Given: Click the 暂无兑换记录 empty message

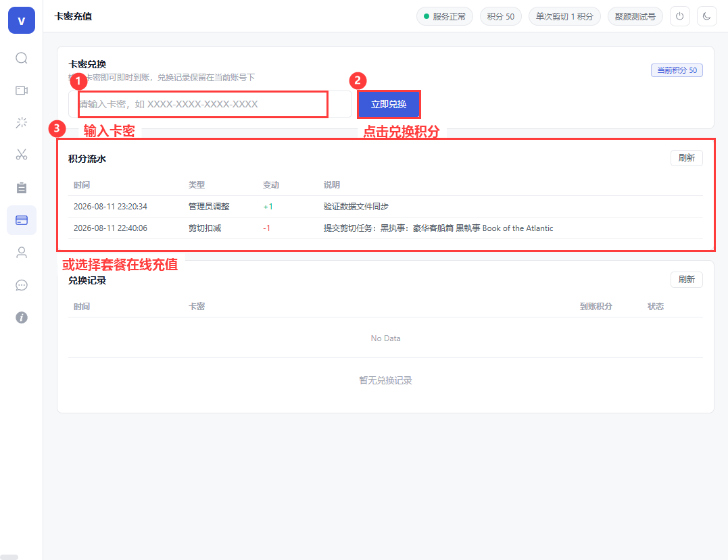Looking at the screenshot, I should (385, 380).
